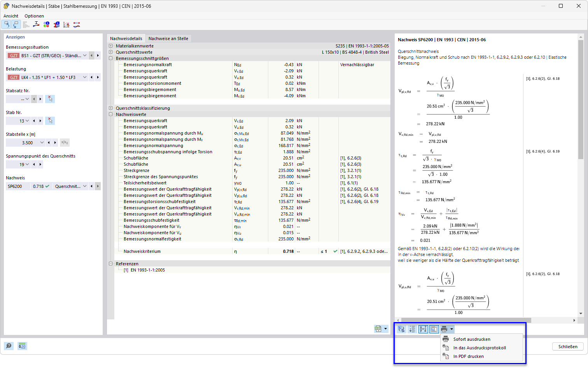Pick Stab Nr. in graphic with cursor icon
This screenshot has height=368, width=588.
coord(50,121)
